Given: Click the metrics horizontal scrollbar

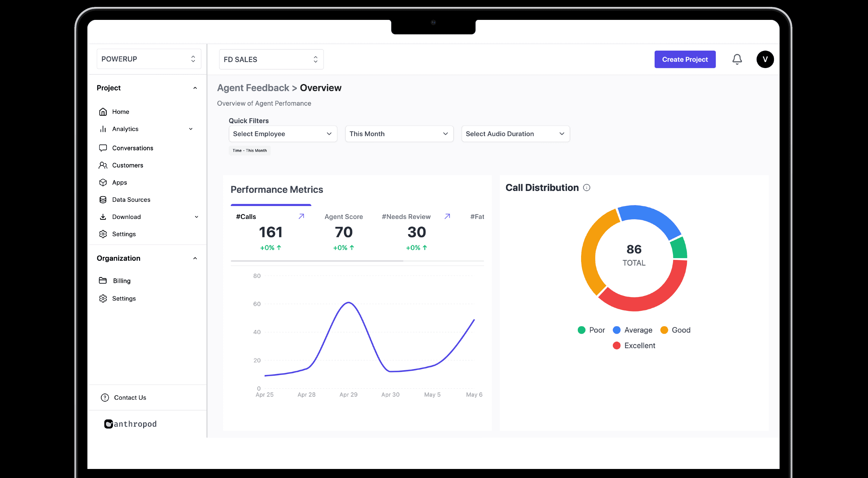Looking at the screenshot, I should pyautogui.click(x=317, y=261).
